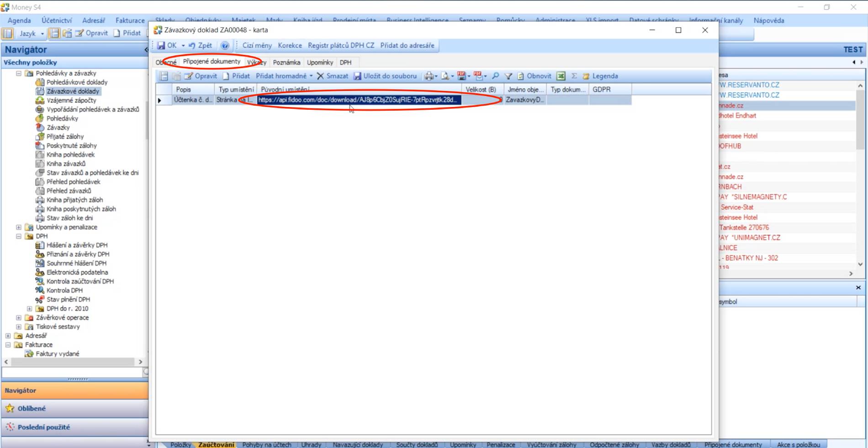Click the ZavazkovyD.. object name cell
868x448 pixels.
[525, 100]
